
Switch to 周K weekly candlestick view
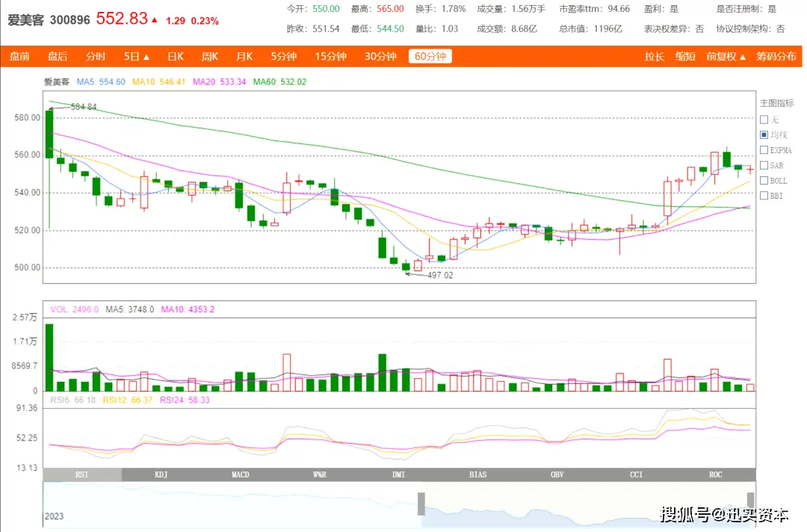tap(209, 57)
